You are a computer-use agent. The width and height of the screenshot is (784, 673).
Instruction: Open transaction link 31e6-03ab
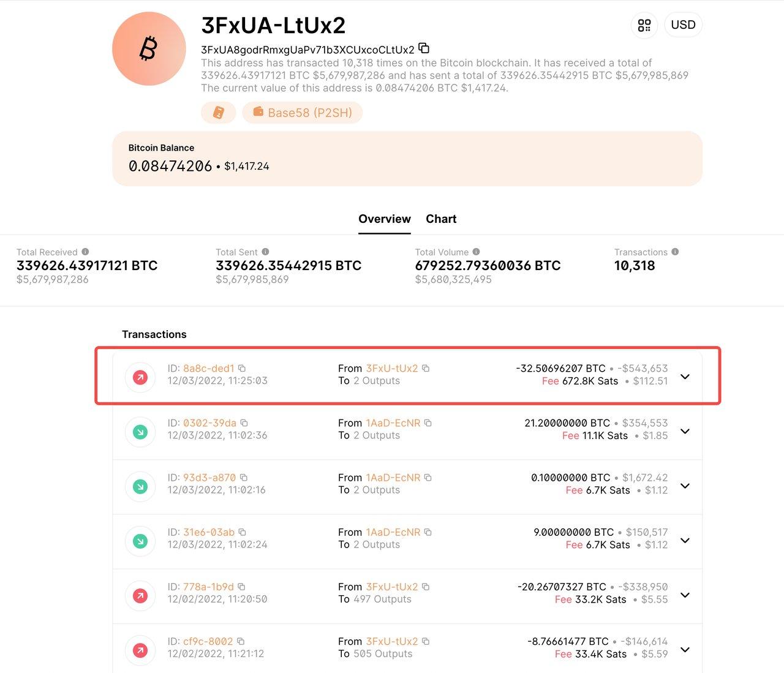point(209,532)
